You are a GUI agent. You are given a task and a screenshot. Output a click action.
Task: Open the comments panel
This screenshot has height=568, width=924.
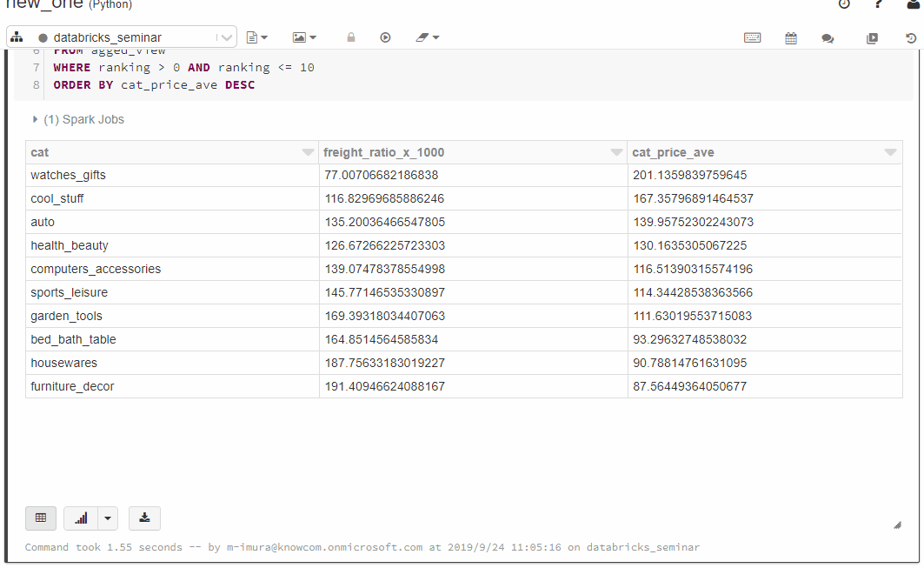(828, 37)
